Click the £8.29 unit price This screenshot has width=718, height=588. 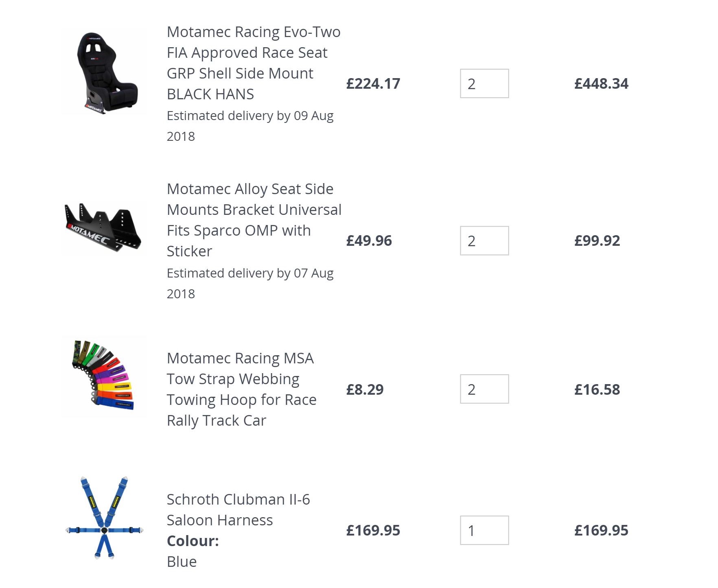365,389
